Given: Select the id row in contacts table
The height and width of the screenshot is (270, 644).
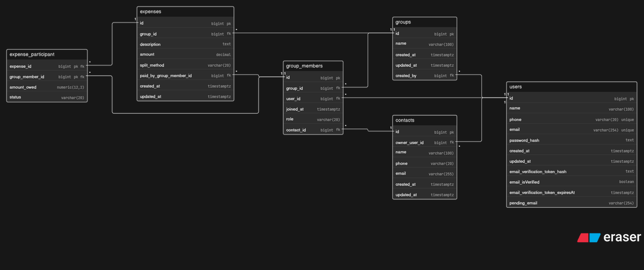Looking at the screenshot, I should 425,132.
